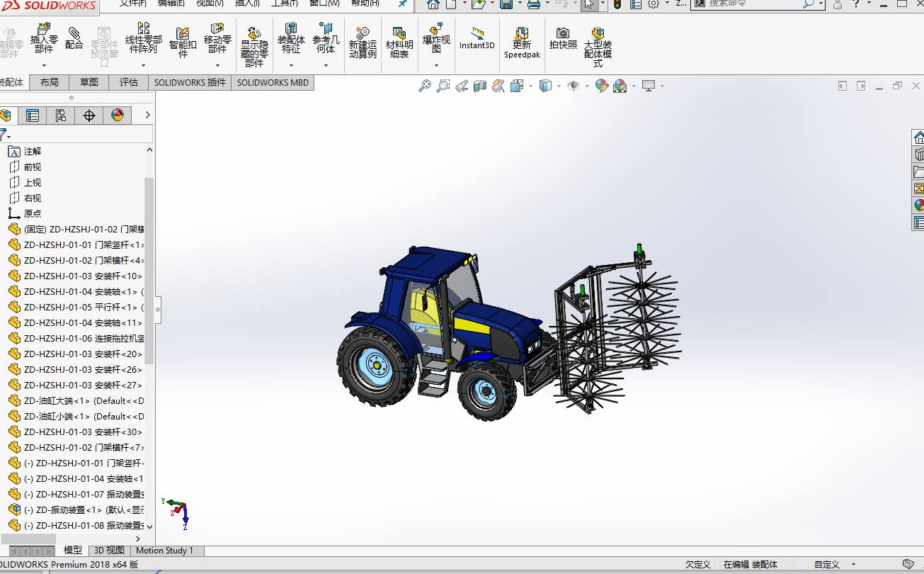Screen dimensions: 924x574
Task: Click Show Hidden Components (显示隐藏的零部件)
Action: coord(254,47)
